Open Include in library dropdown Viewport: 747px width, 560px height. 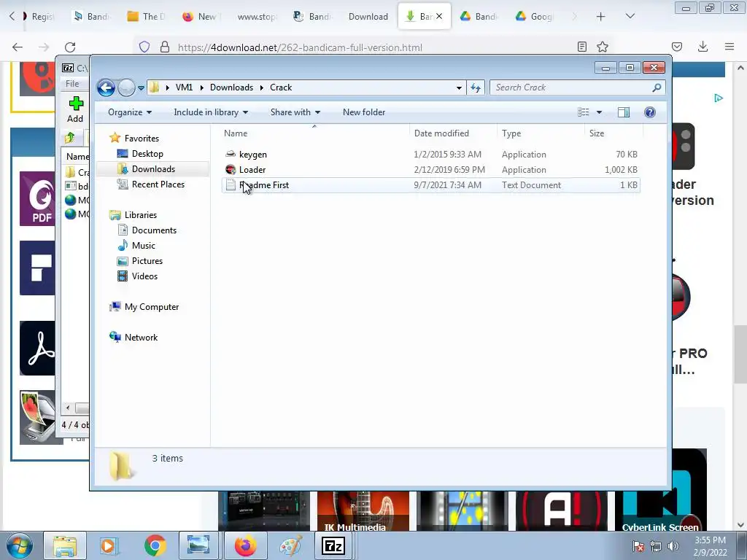click(x=211, y=112)
